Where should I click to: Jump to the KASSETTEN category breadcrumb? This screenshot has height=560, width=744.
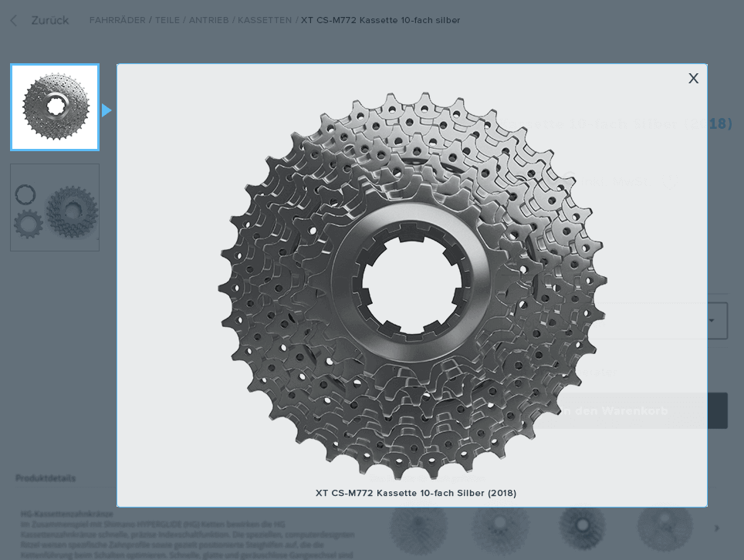tap(265, 20)
